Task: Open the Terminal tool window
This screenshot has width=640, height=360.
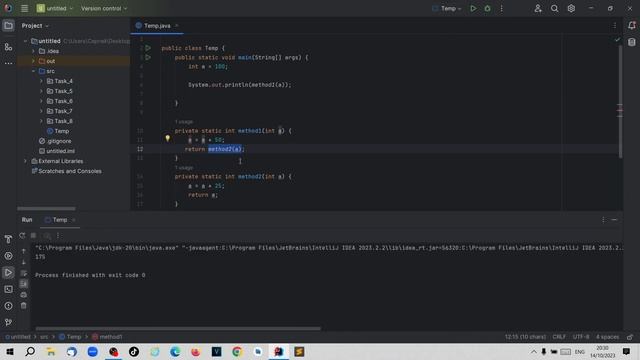Action: coord(8,289)
